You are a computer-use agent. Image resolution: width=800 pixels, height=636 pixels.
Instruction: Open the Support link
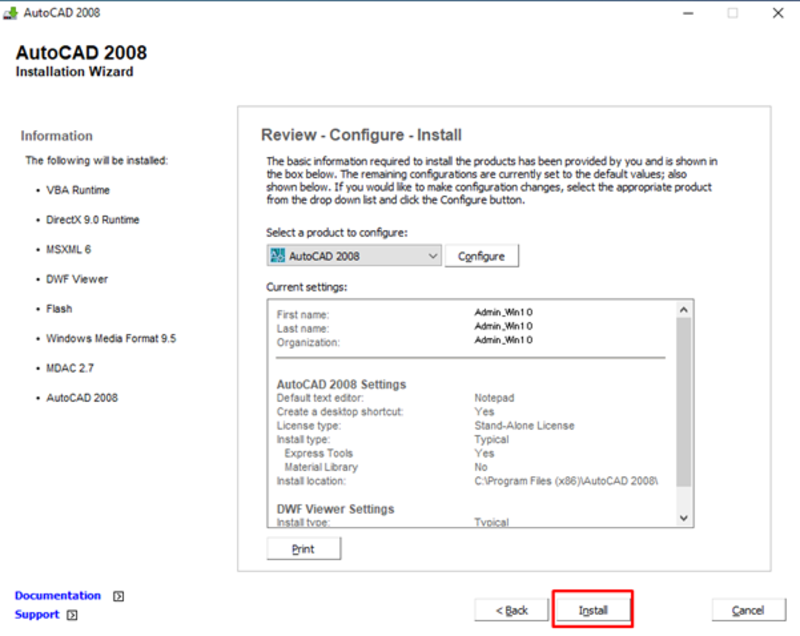coord(37,614)
